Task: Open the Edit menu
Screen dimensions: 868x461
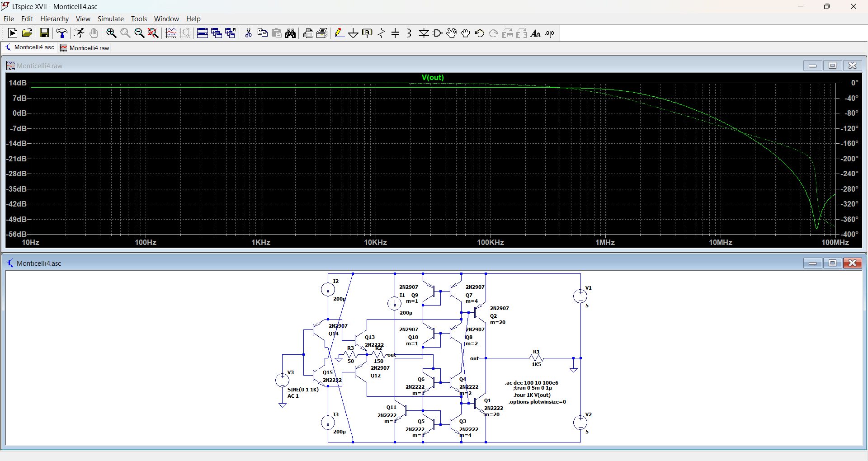Action: click(27, 19)
